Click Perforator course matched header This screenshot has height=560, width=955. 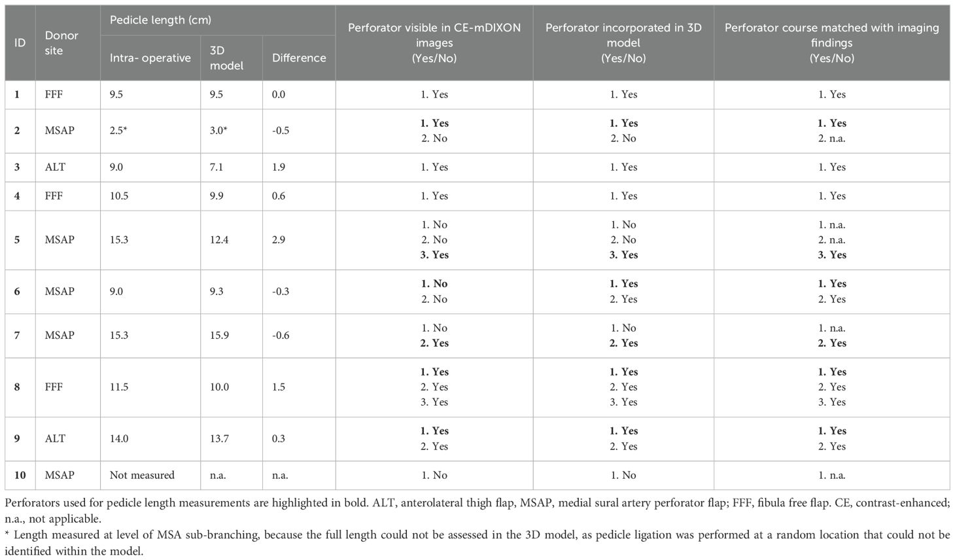[831, 43]
